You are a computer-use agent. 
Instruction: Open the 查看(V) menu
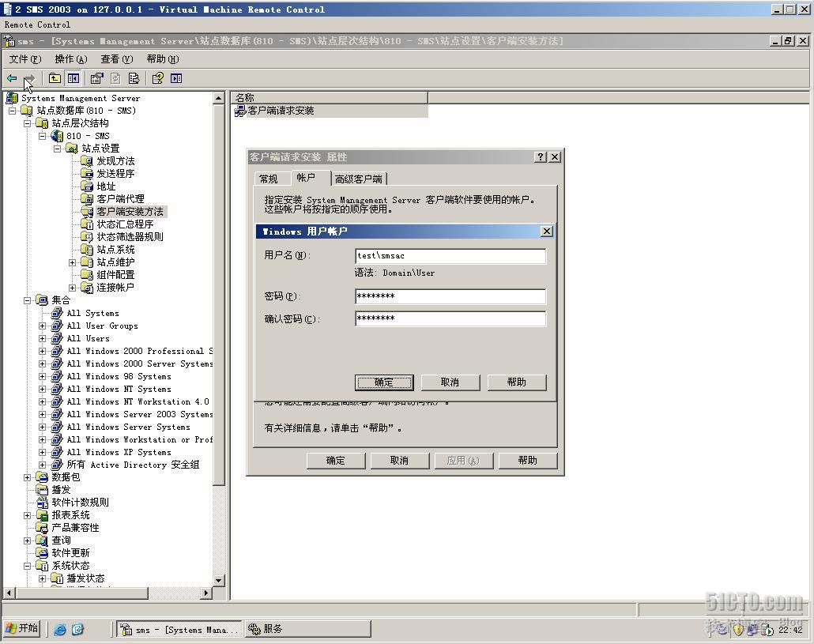point(116,59)
